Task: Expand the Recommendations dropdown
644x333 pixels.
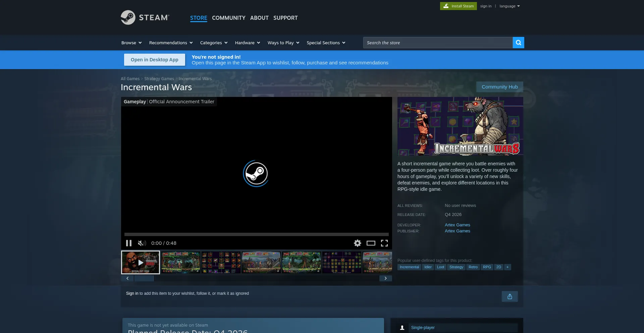Action: [x=171, y=43]
